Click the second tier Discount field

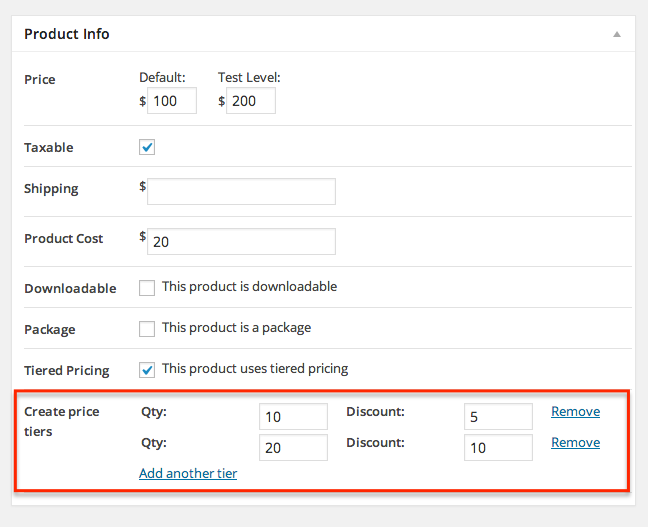pyautogui.click(x=498, y=447)
